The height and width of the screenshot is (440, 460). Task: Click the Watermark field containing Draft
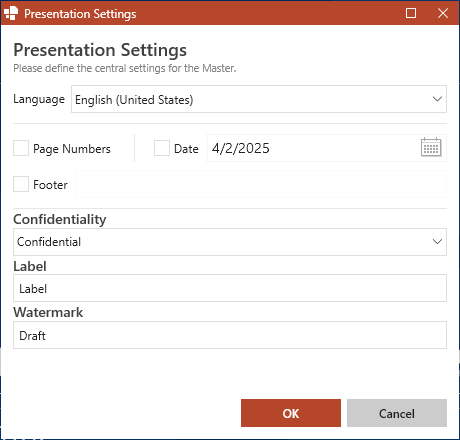point(230,335)
